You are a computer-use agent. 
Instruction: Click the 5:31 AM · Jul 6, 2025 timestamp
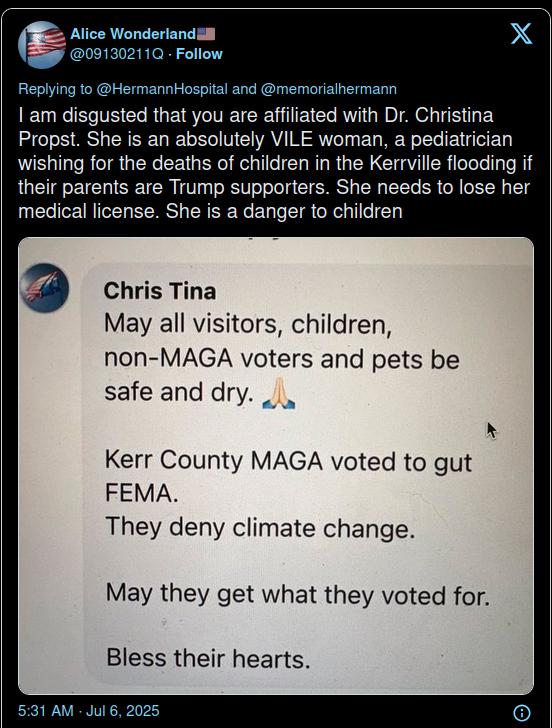[x=89, y=711]
